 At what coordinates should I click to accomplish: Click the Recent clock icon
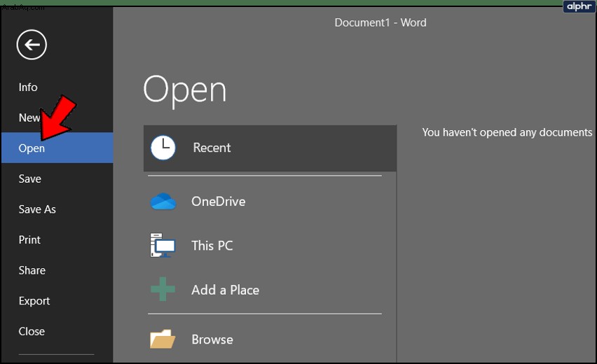point(163,148)
